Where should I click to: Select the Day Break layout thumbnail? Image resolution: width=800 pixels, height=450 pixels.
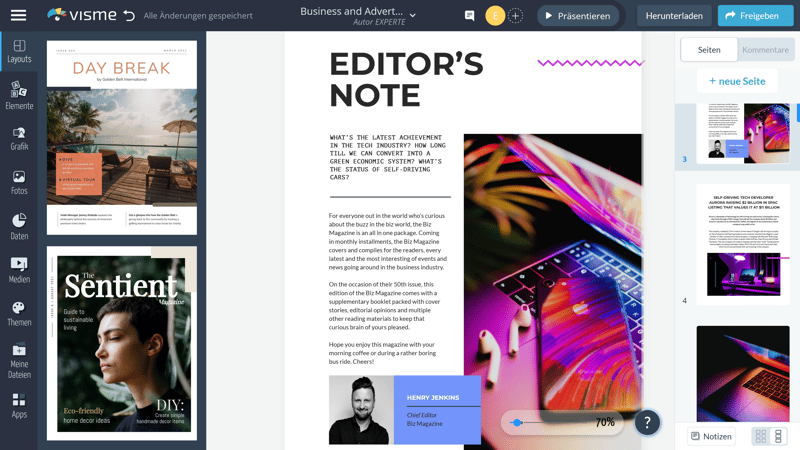pyautogui.click(x=121, y=137)
